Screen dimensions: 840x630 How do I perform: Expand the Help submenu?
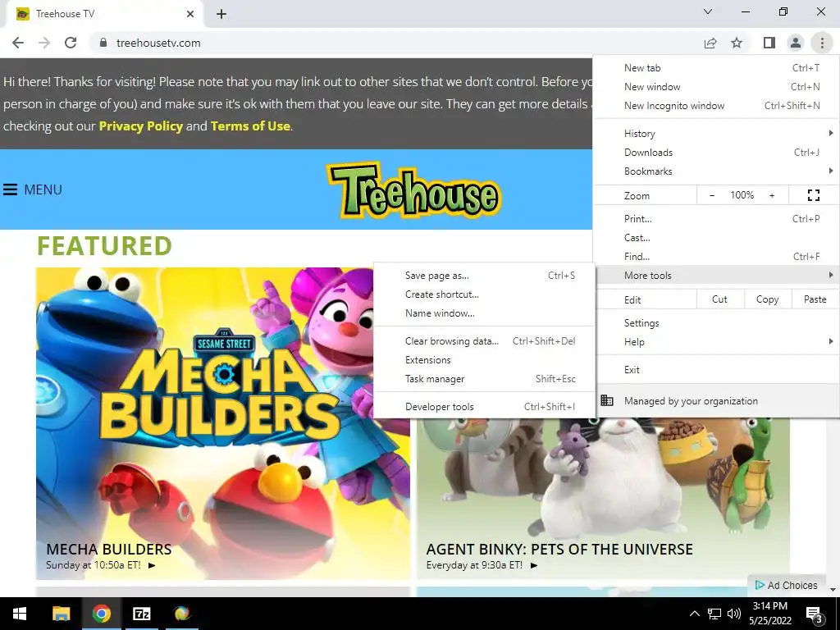(x=715, y=342)
